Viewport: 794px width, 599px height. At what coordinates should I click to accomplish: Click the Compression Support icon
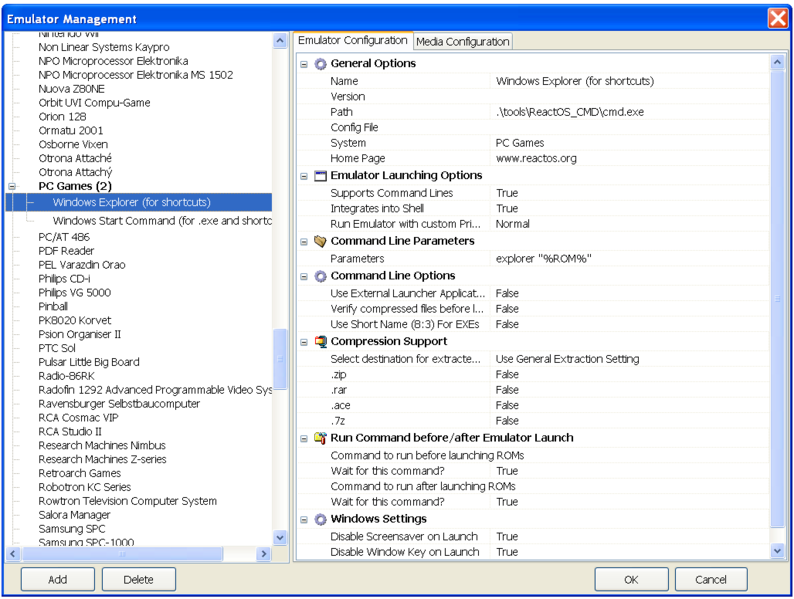pyautogui.click(x=320, y=342)
